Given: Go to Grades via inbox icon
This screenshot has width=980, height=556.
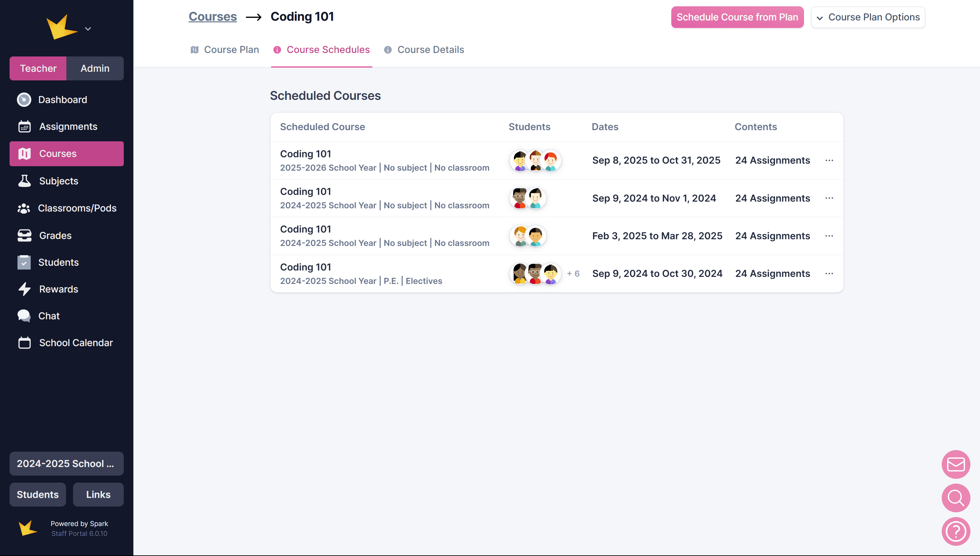Looking at the screenshot, I should click(25, 236).
